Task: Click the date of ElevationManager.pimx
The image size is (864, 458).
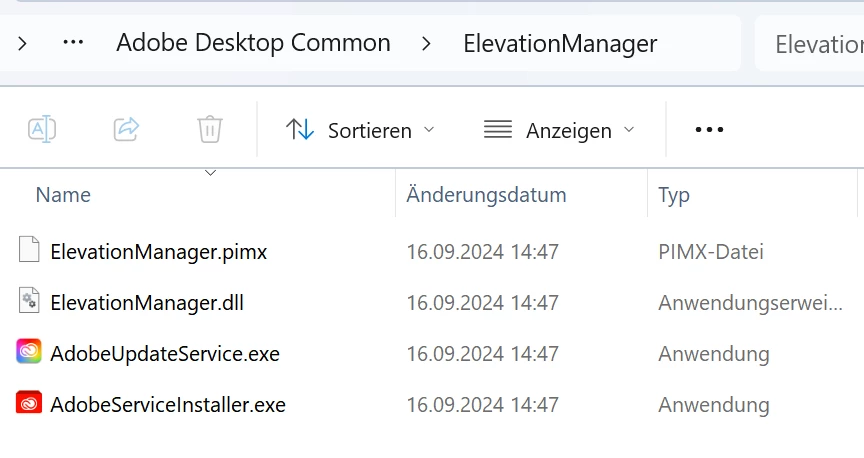Action: click(483, 252)
